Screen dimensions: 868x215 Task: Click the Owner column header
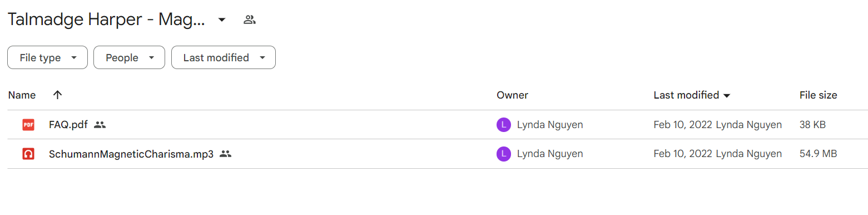pyautogui.click(x=512, y=95)
